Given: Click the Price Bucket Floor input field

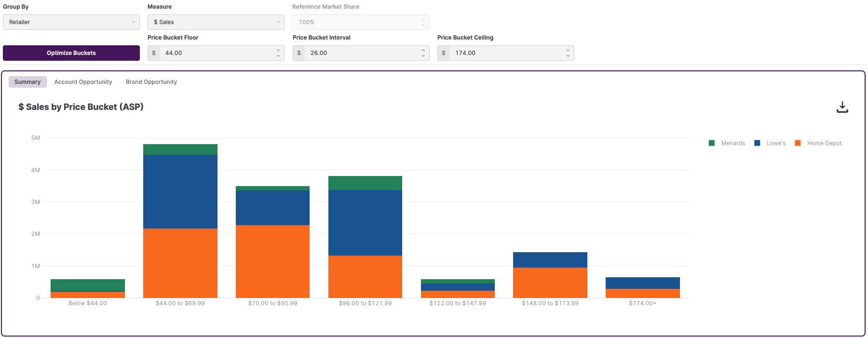Looking at the screenshot, I should (217, 53).
